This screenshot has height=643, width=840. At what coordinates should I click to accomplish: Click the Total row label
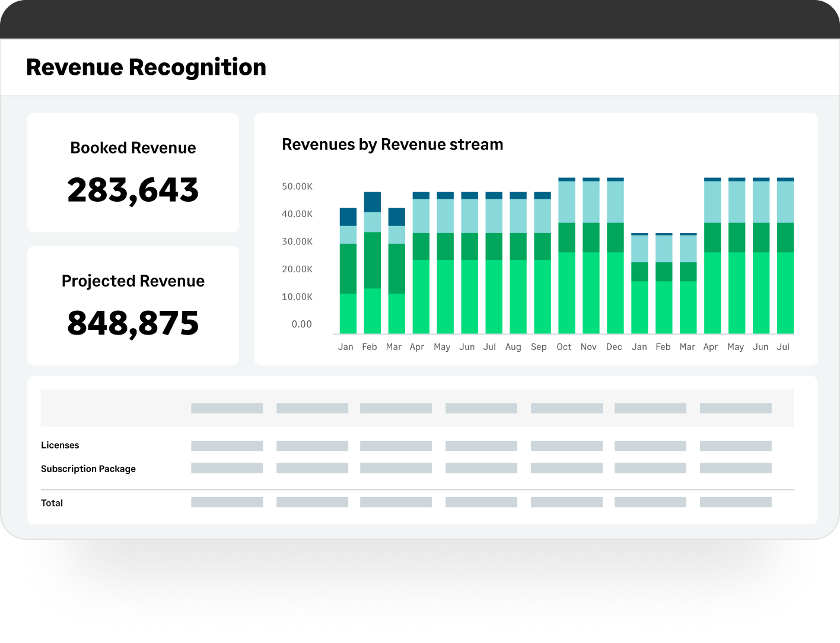pos(52,503)
